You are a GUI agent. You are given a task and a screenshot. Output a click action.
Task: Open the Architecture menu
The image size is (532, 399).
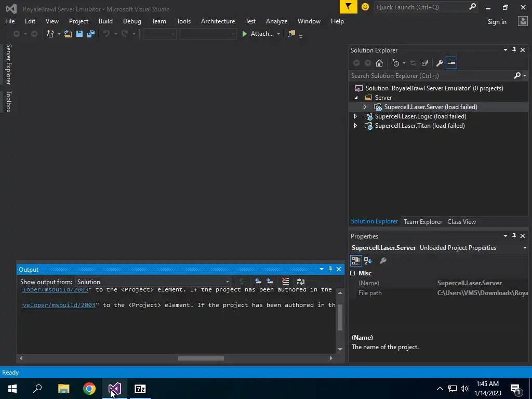point(218,21)
